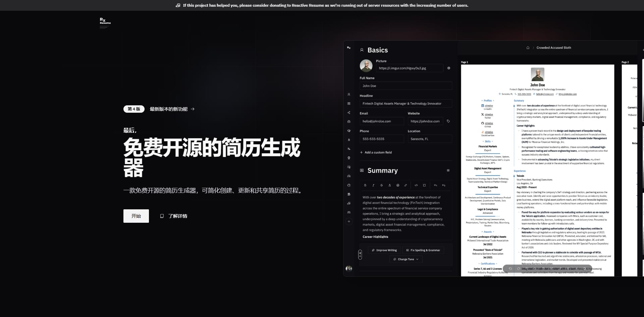Viewport: 644px width, 317px height.
Task: Click inside the Full Name input field
Action: coord(406,86)
